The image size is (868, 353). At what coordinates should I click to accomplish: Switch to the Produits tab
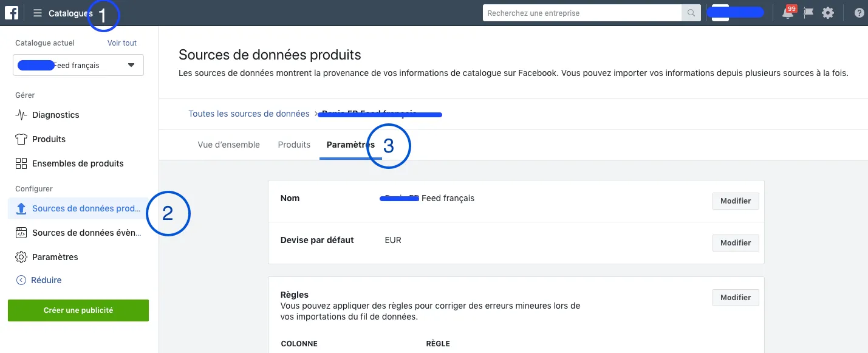tap(294, 145)
